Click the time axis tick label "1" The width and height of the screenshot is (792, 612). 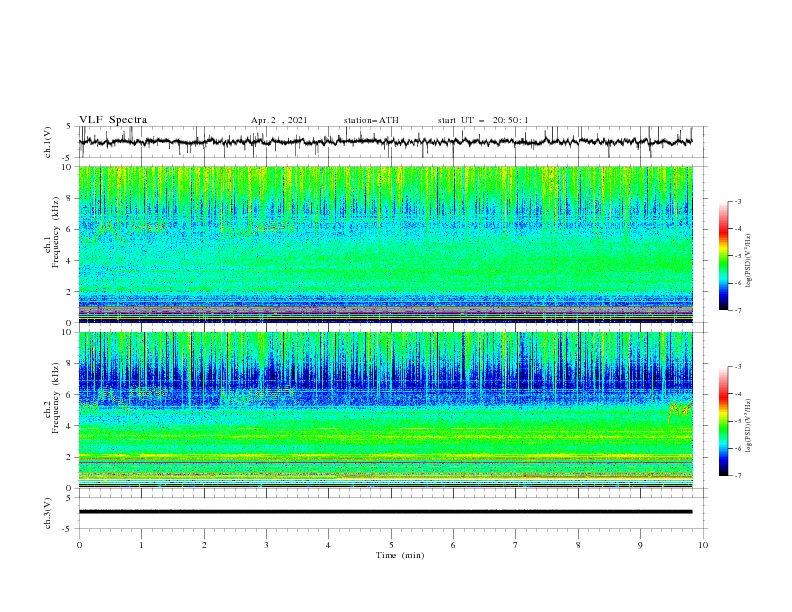point(141,545)
